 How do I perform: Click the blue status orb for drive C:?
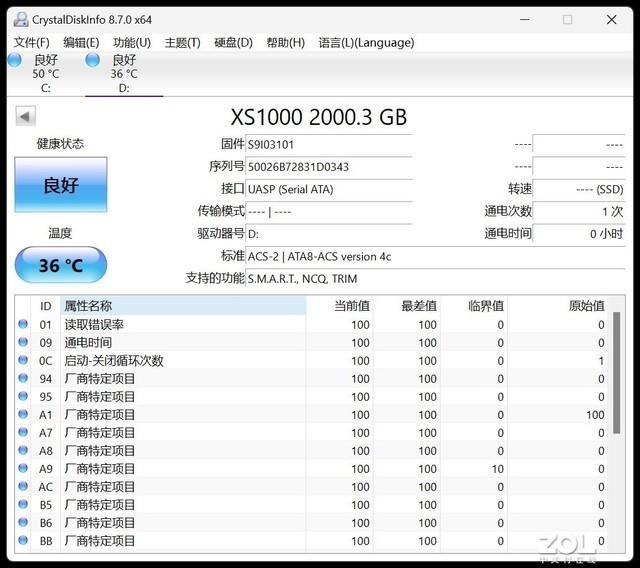(x=15, y=60)
